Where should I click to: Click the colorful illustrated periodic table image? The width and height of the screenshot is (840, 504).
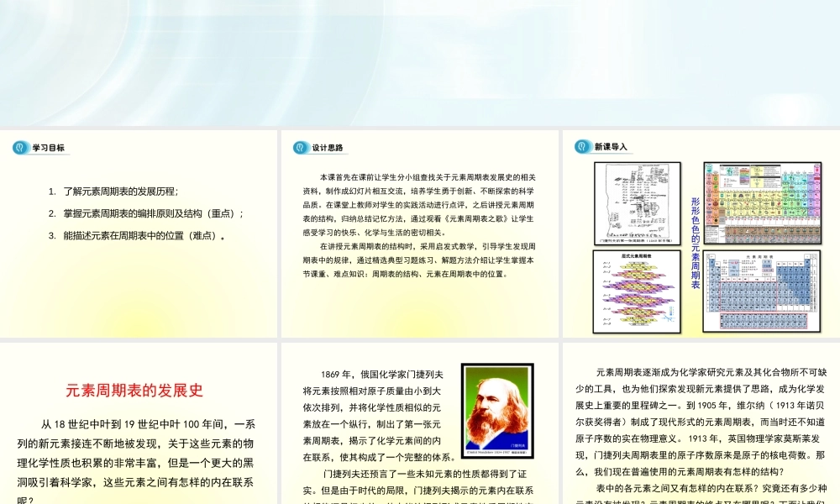(761, 202)
